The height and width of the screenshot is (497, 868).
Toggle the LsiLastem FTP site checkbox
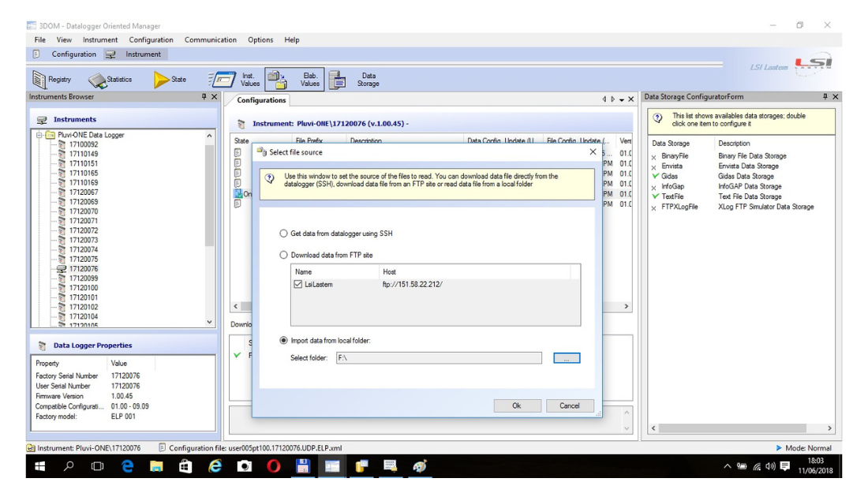[298, 284]
